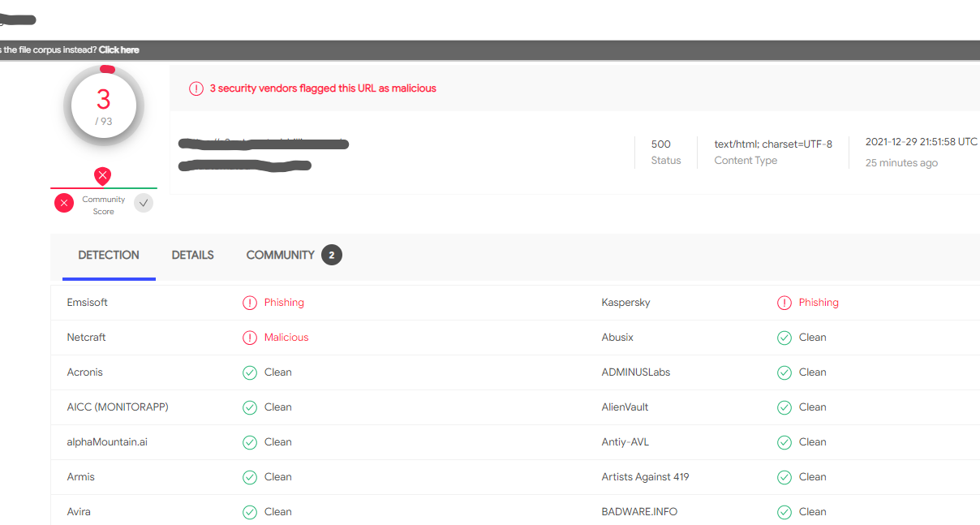The width and height of the screenshot is (980, 525).
Task: Click the COMMUNITY comment count badge
Action: pyautogui.click(x=332, y=255)
